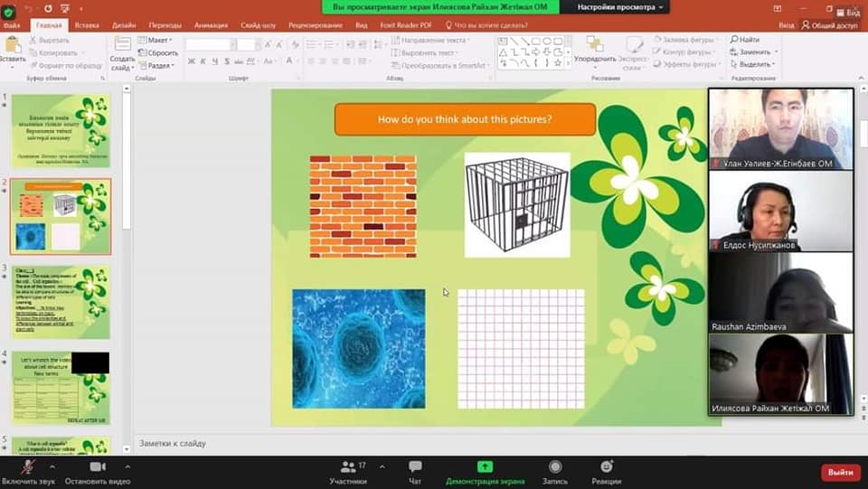The height and width of the screenshot is (489, 868).
Task: Open the Реакции reactions icon
Action: 606,466
